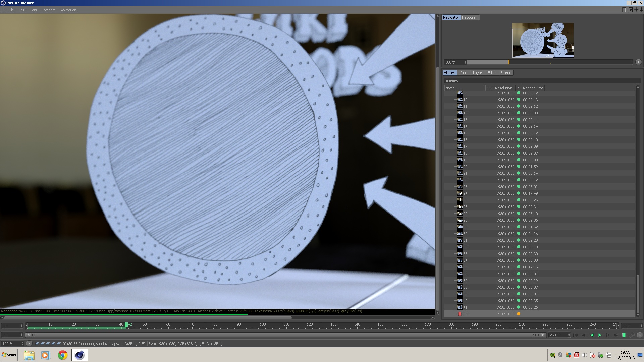This screenshot has height=362, width=644.
Task: Click the navigator zoom slider bar
Action: (550, 62)
